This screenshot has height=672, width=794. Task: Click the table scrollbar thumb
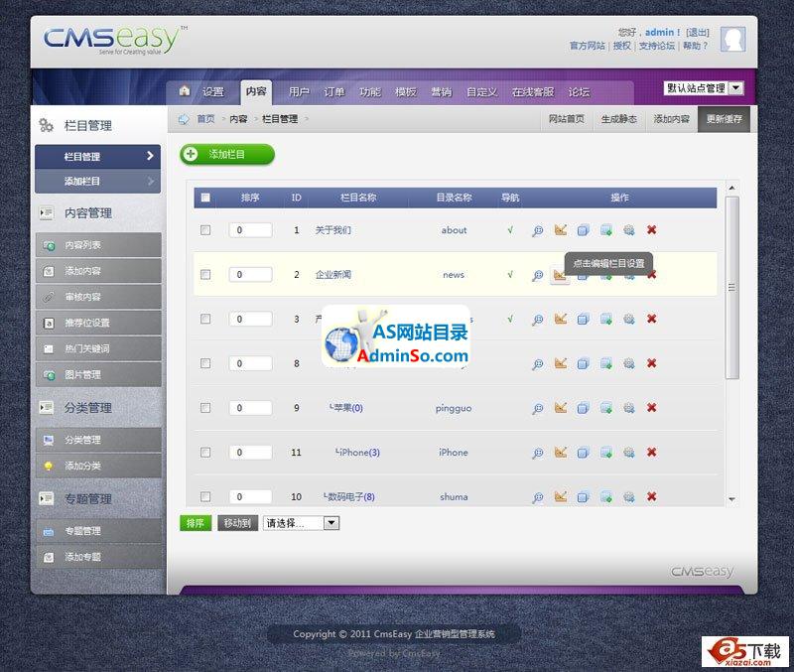tap(731, 288)
